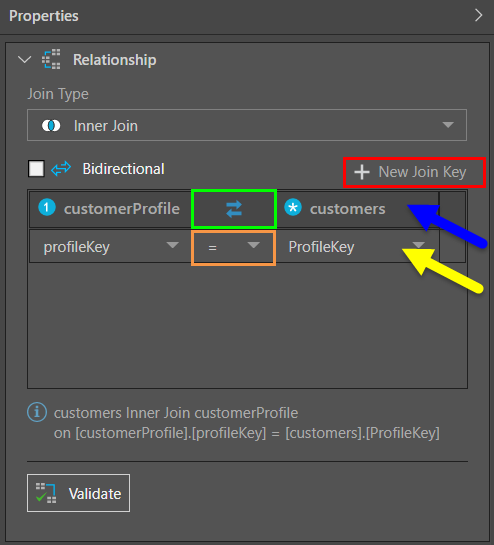Click the Validate checkmark icon
Screen dimensions: 494x545
click(46, 493)
